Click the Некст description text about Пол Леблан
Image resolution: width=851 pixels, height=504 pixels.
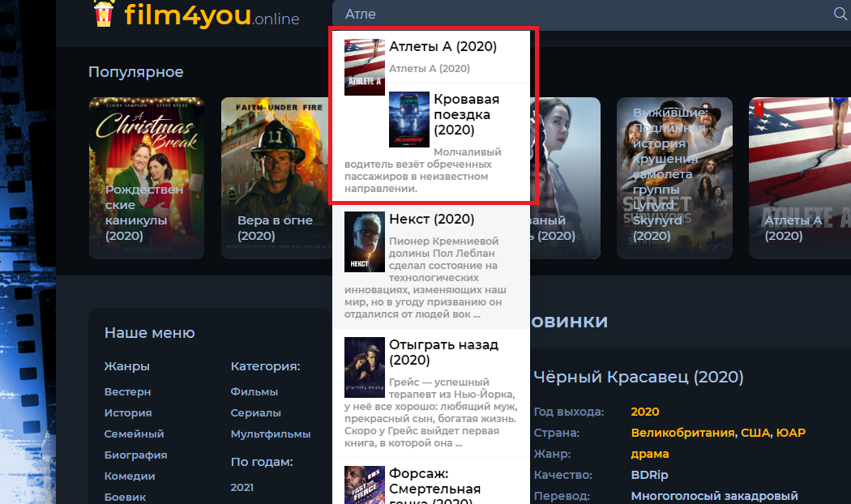tap(425, 277)
